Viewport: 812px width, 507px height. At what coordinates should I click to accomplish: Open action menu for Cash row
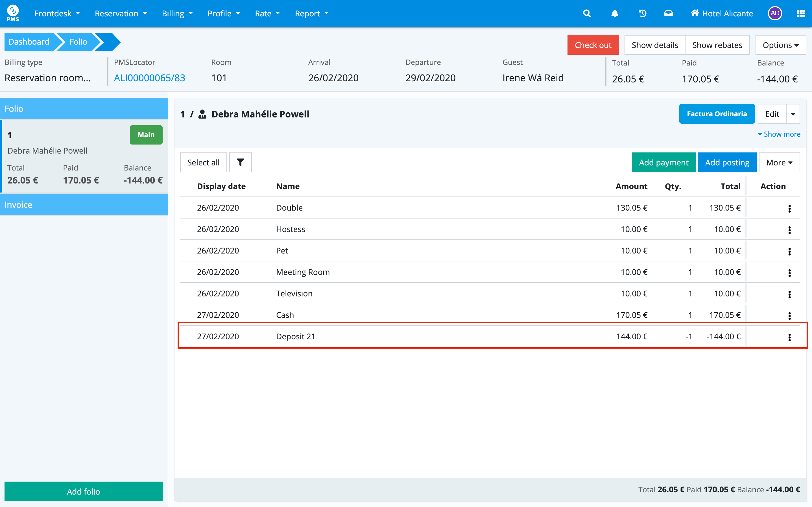click(789, 316)
